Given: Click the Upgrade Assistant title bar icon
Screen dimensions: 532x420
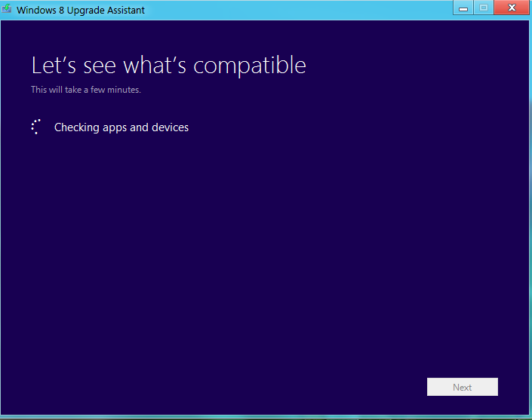Looking at the screenshot, I should pyautogui.click(x=7, y=8).
